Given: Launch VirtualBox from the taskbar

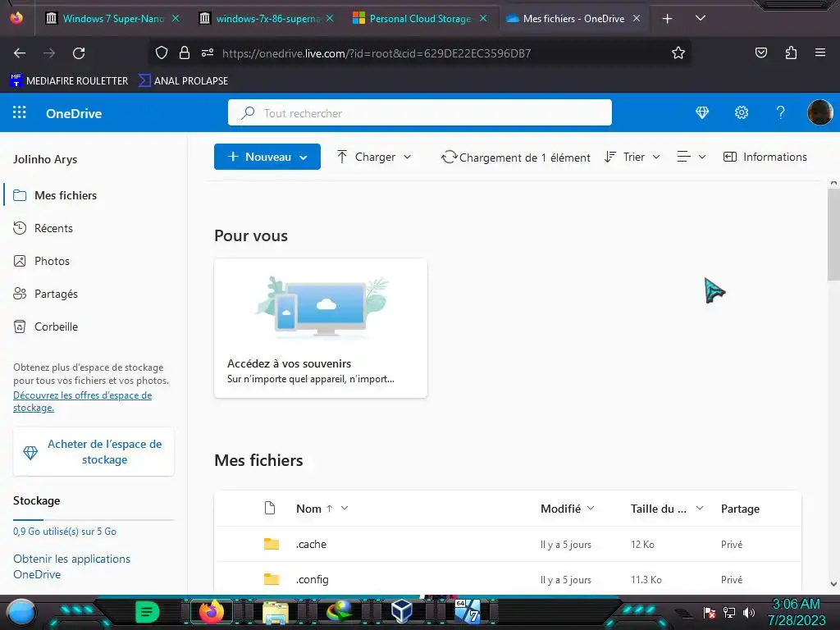Looking at the screenshot, I should (401, 612).
